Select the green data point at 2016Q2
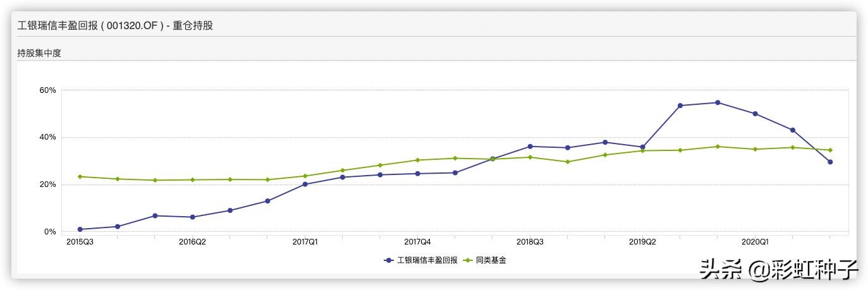Image resolution: width=868 pixels, height=290 pixels. (192, 179)
